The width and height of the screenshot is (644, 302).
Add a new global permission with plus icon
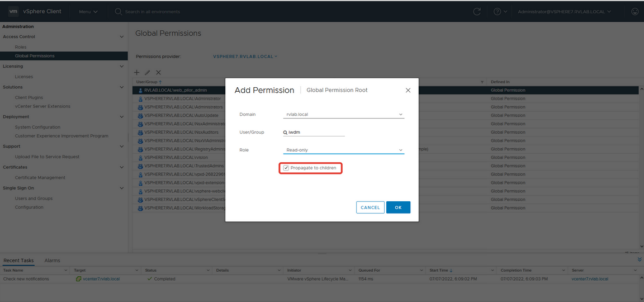[x=137, y=72]
